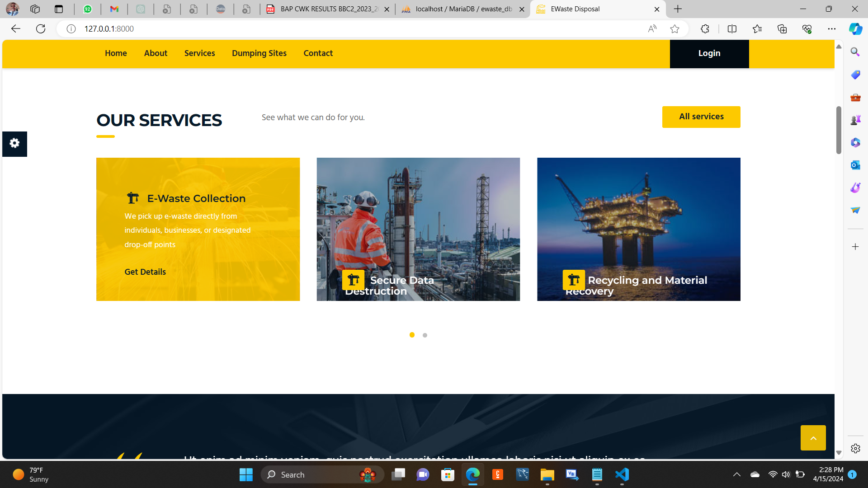The image size is (868, 488).
Task: Click crane icon on Recycling and Material Recovery card
Action: 574,280
